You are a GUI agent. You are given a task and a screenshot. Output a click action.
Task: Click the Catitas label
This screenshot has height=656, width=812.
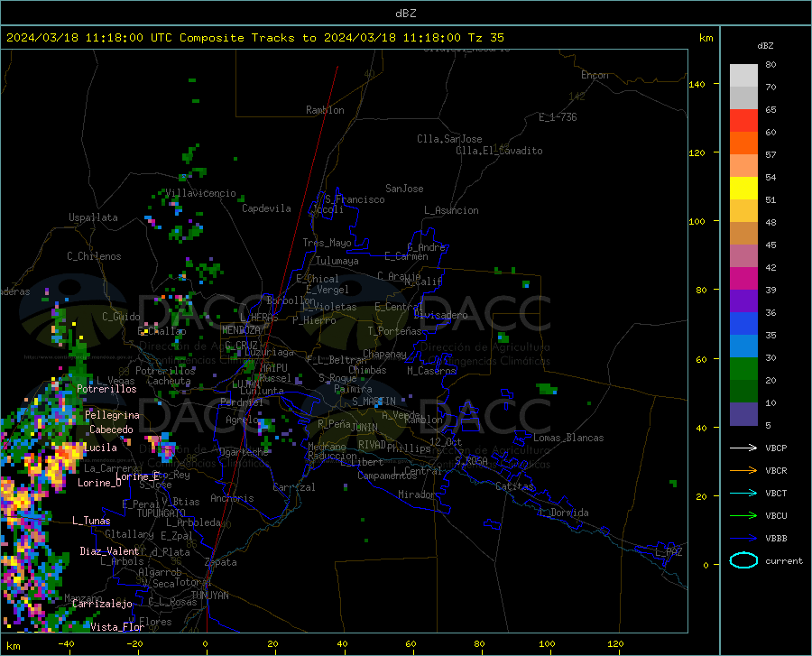pos(514,486)
